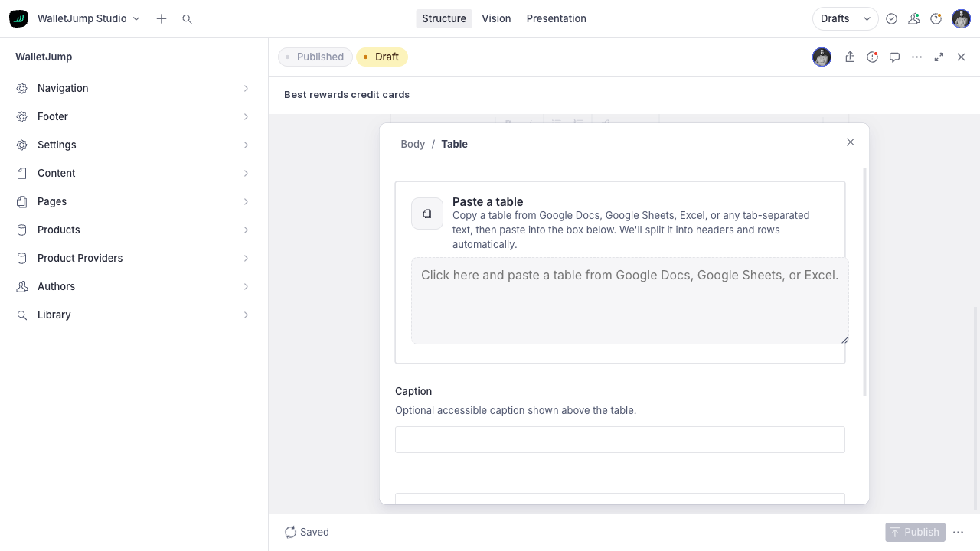The width and height of the screenshot is (980, 551).
Task: Click the Navigation gear icon
Action: pos(22,88)
